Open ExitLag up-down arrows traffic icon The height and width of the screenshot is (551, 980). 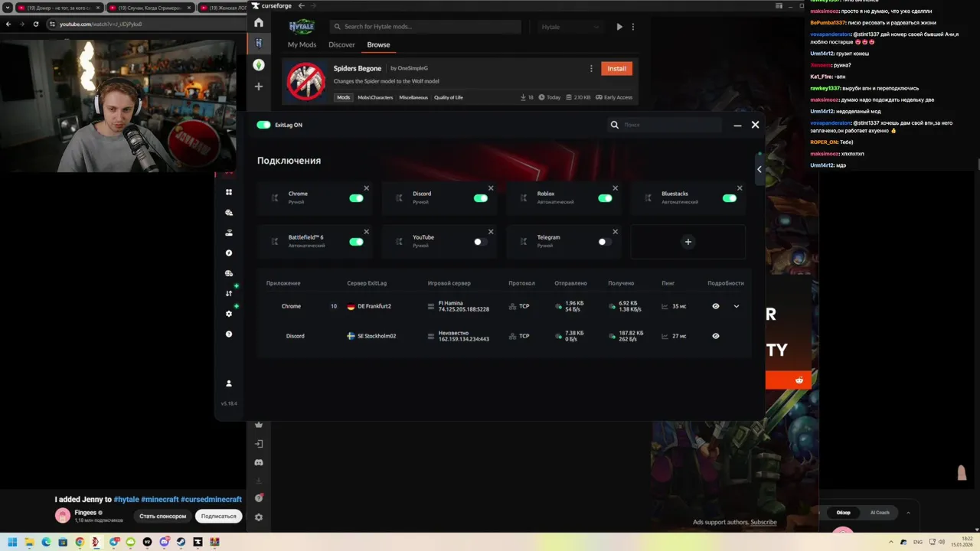[x=229, y=293]
